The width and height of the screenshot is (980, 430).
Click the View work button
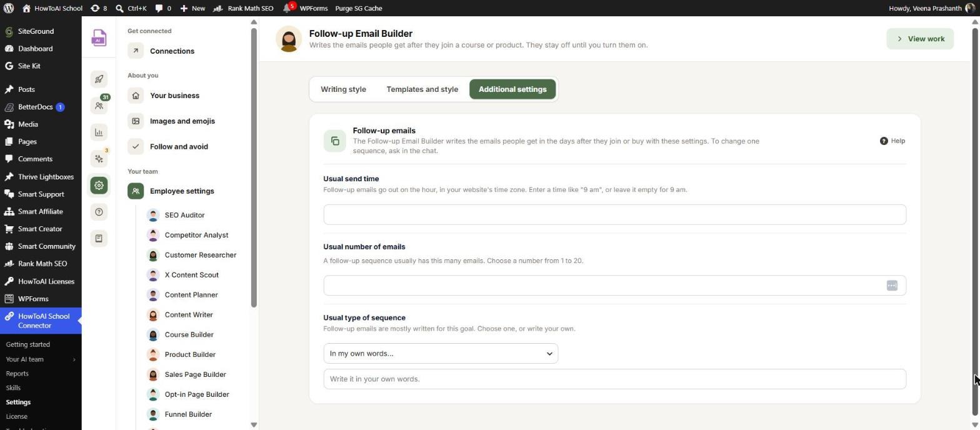[920, 39]
